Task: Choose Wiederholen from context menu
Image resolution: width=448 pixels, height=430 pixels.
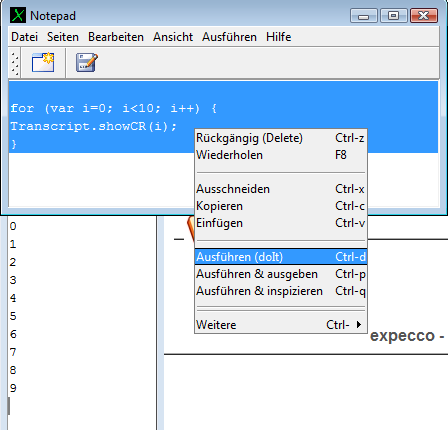Action: pyautogui.click(x=281, y=155)
